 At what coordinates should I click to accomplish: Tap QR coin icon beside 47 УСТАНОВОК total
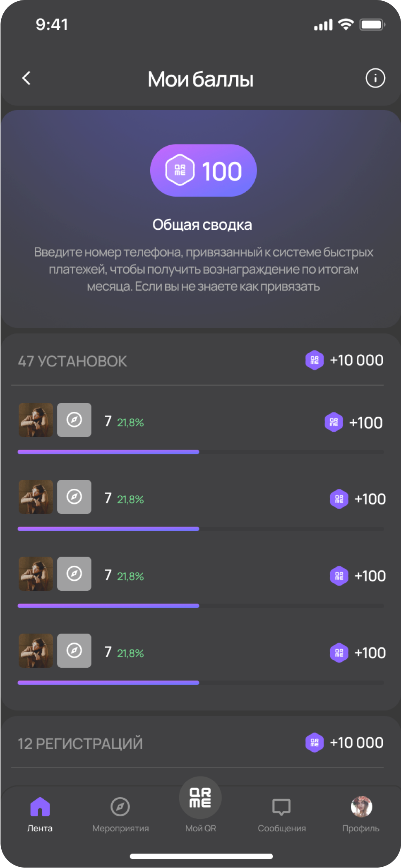(315, 360)
